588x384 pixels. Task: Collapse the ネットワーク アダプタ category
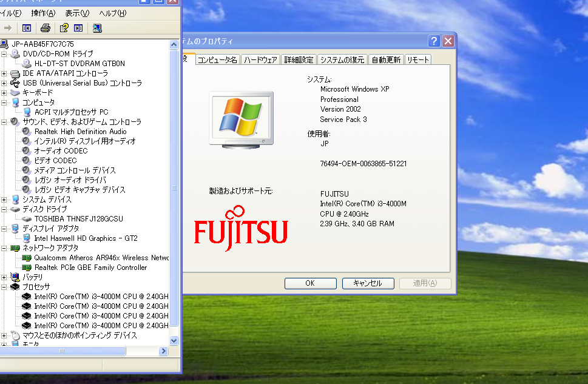(x=4, y=248)
